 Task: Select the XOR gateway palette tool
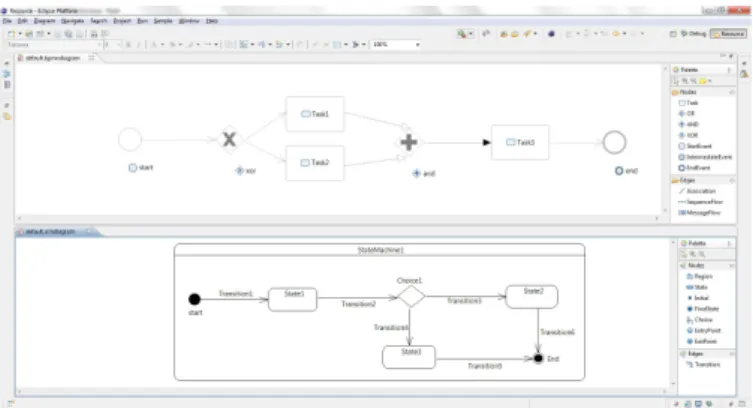point(688,135)
